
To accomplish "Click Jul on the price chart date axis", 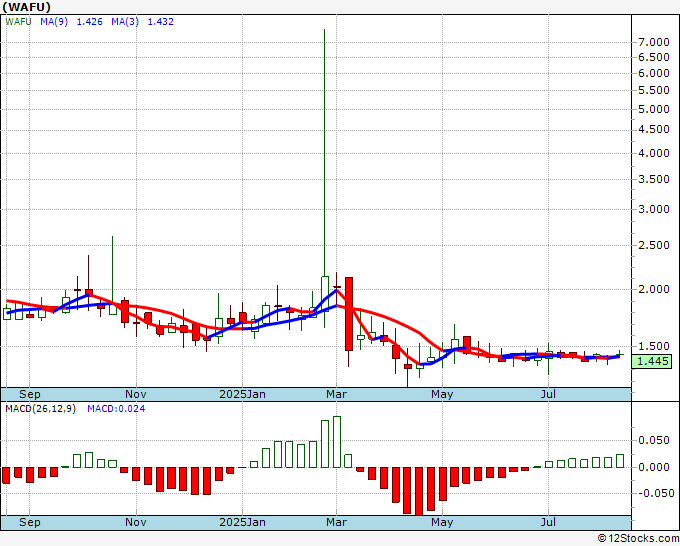I will point(548,394).
